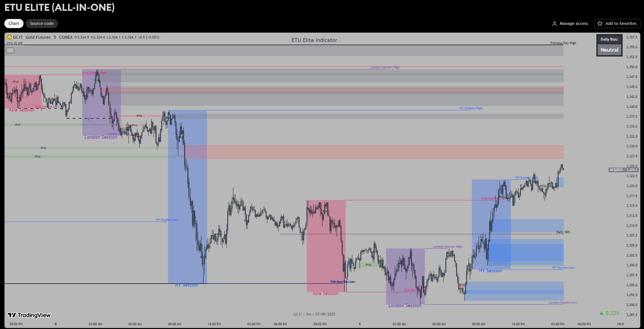Select the GCQ2025 price label on price axis
The width and height of the screenshot is (644, 329).
click(x=616, y=170)
